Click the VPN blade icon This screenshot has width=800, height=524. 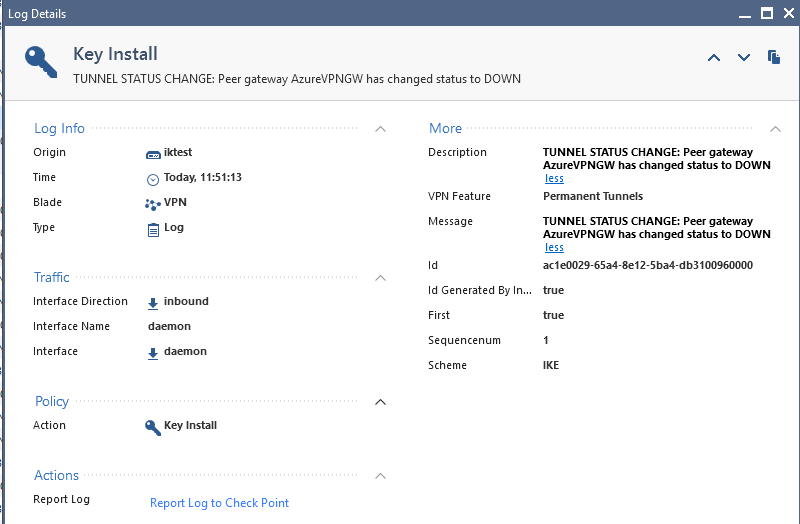pyautogui.click(x=153, y=205)
